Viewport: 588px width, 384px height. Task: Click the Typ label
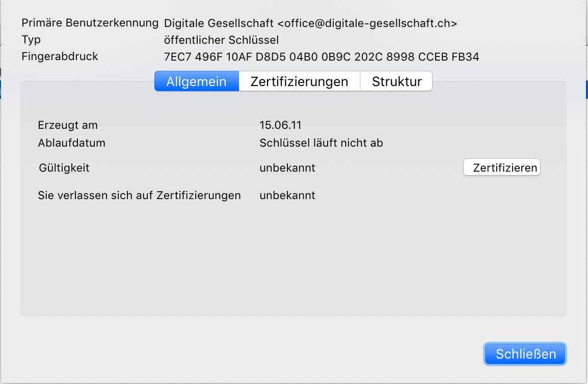[x=31, y=40]
